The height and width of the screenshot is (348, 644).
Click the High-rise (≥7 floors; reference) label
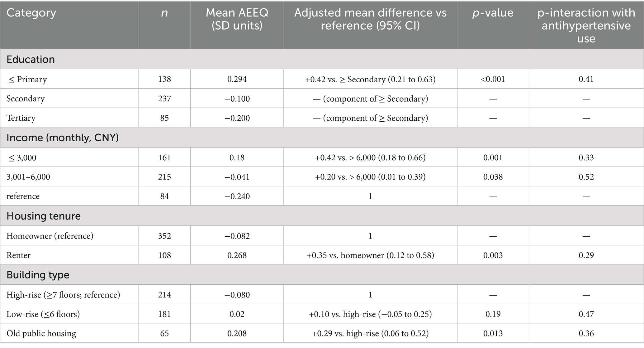[x=63, y=294]
